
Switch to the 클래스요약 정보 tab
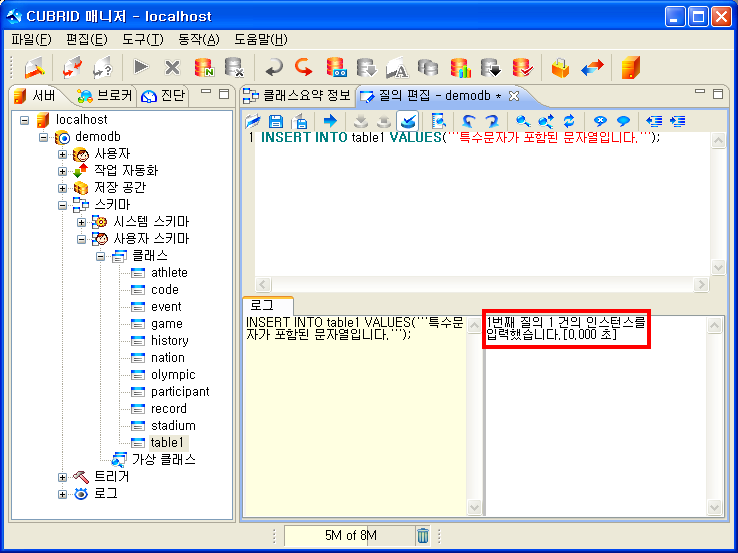click(298, 96)
